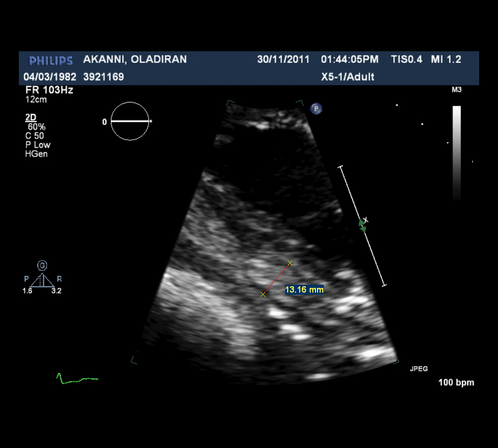Click the X5-1/Adult transducer preset label
The width and height of the screenshot is (498, 448).
(347, 77)
